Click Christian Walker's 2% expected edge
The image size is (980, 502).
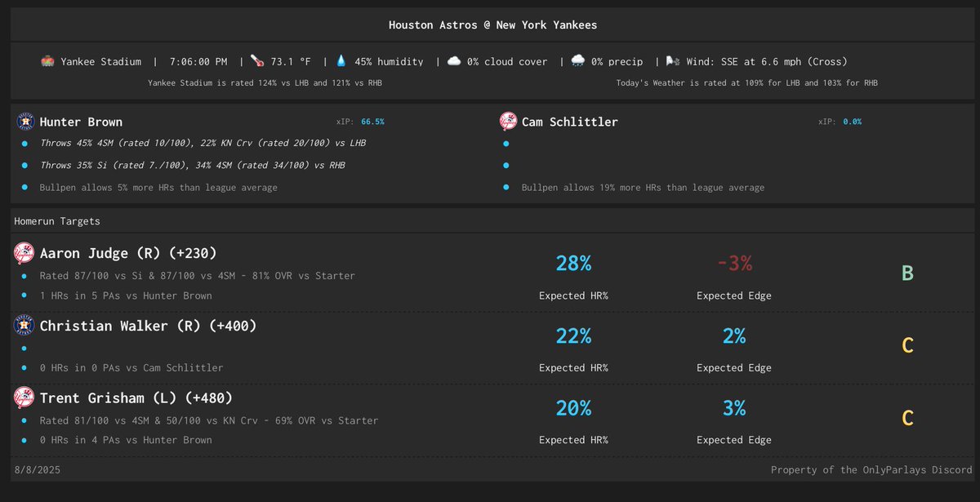pyautogui.click(x=734, y=335)
